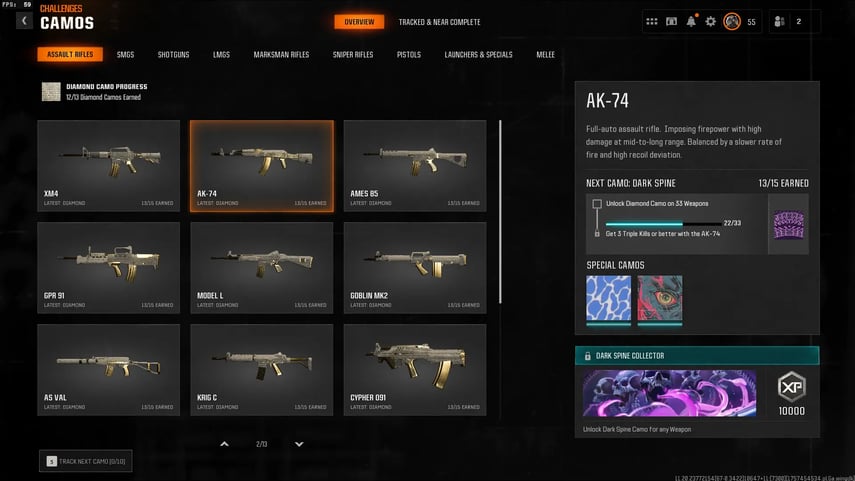855x481 pixels.
Task: Open the notifications bell
Action: (x=691, y=21)
